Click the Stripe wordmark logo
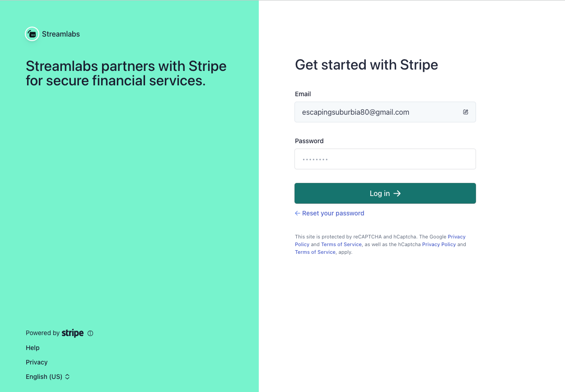Screen dimensions: 565x392 coord(73,333)
